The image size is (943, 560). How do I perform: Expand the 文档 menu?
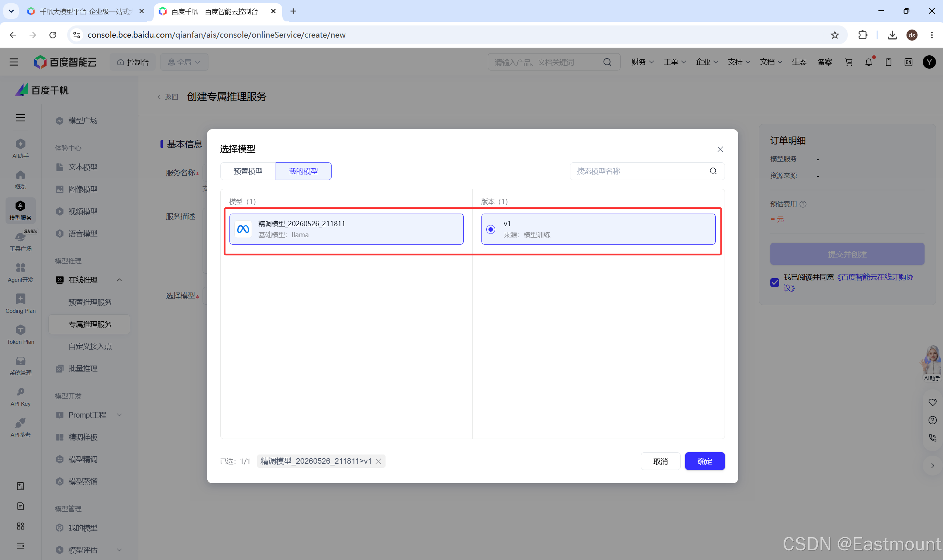[771, 62]
